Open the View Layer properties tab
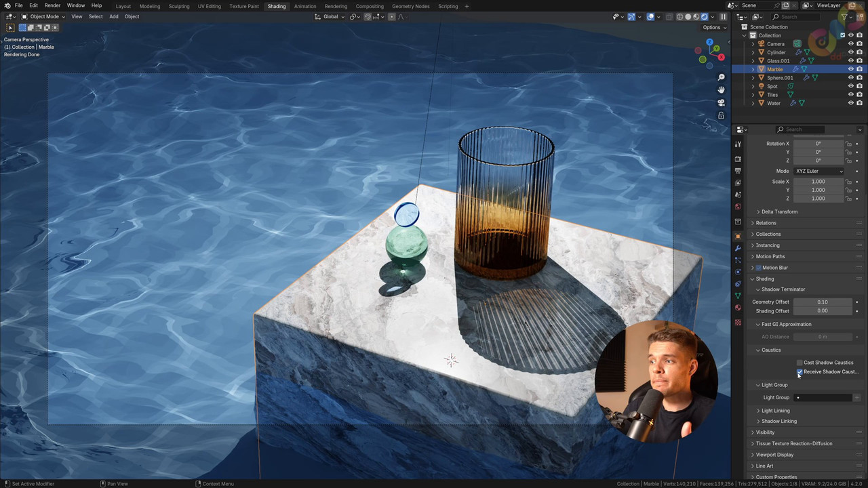This screenshot has height=488, width=868. (x=738, y=182)
